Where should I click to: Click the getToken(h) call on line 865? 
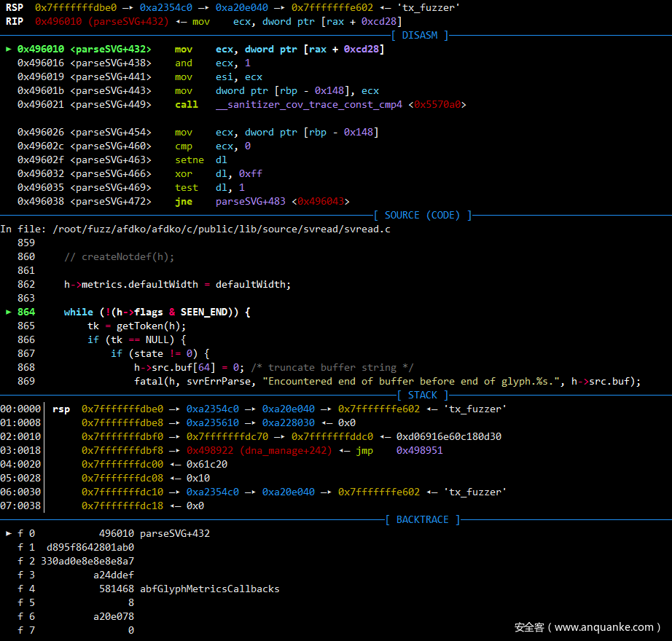[152, 326]
